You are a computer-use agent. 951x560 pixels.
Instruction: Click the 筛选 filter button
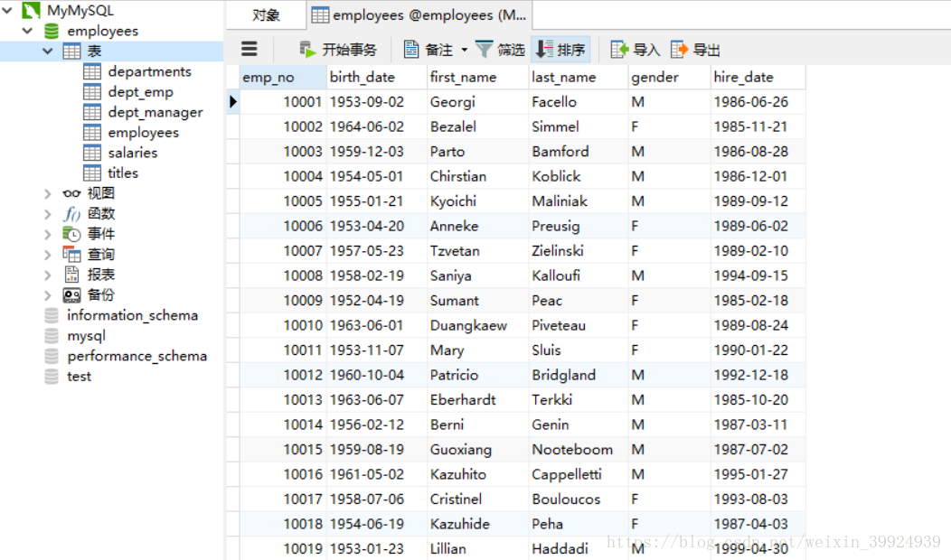pos(501,49)
